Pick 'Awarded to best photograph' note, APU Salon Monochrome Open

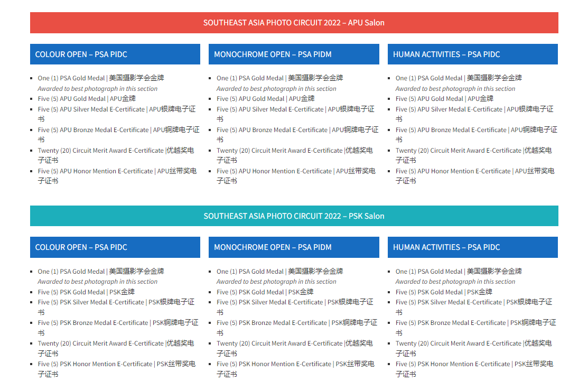276,89
